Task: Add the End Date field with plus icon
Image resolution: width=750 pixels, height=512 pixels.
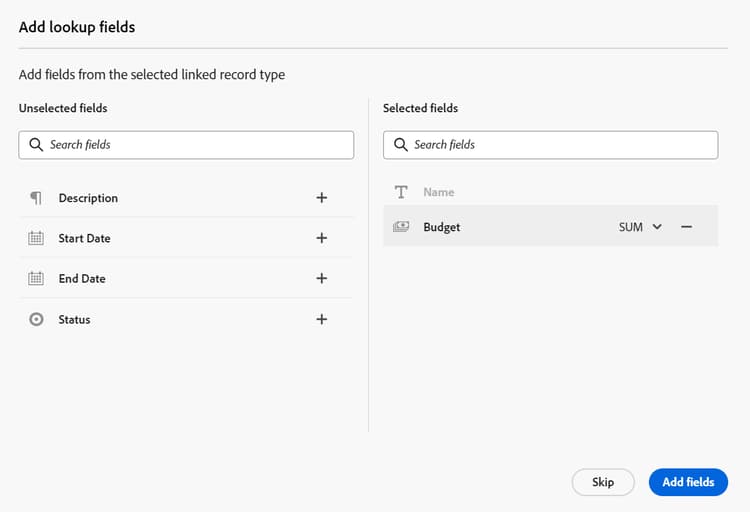Action: [321, 278]
